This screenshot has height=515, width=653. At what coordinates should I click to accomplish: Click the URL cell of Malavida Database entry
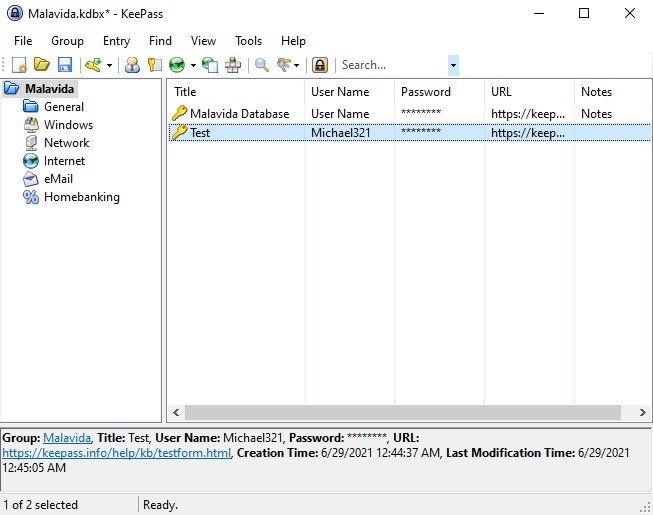[x=528, y=114]
